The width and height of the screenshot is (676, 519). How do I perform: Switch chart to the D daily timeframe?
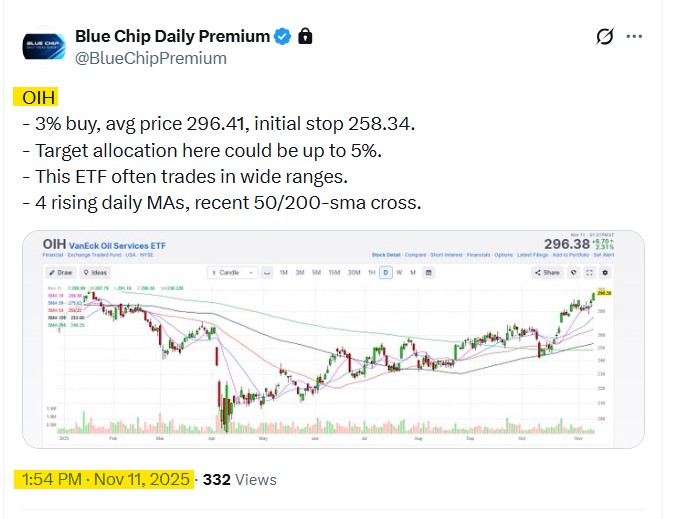point(385,272)
